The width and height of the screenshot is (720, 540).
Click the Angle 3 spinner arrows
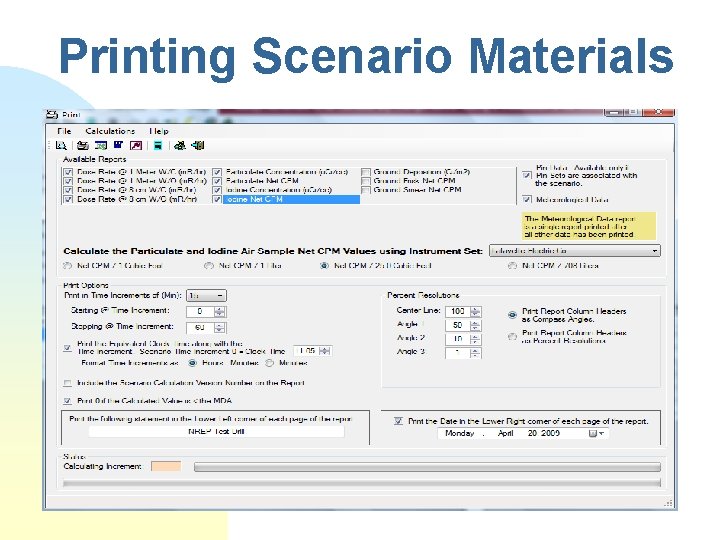pos(476,353)
